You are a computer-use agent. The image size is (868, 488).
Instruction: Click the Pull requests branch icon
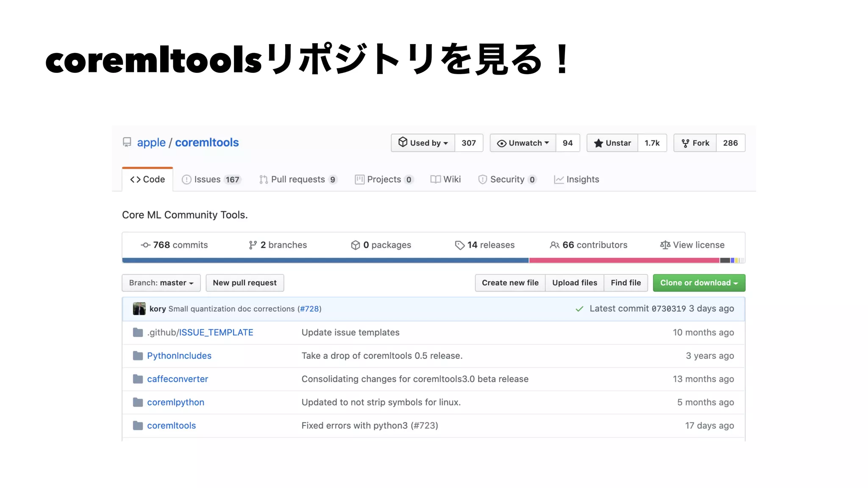[x=264, y=180]
